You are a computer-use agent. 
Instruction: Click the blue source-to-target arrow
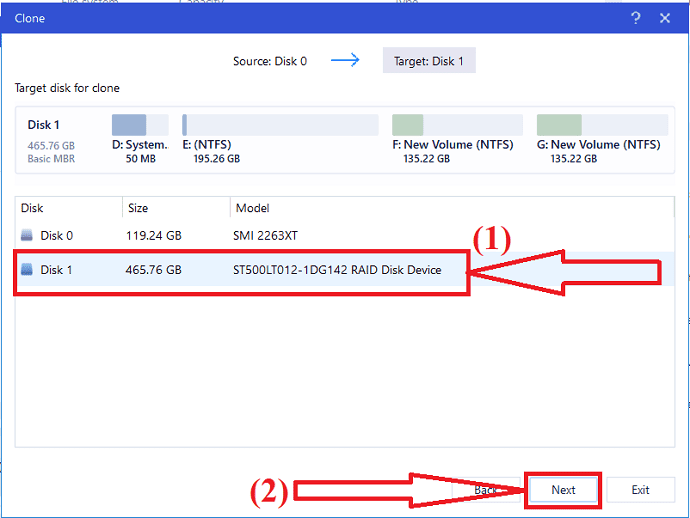345,60
